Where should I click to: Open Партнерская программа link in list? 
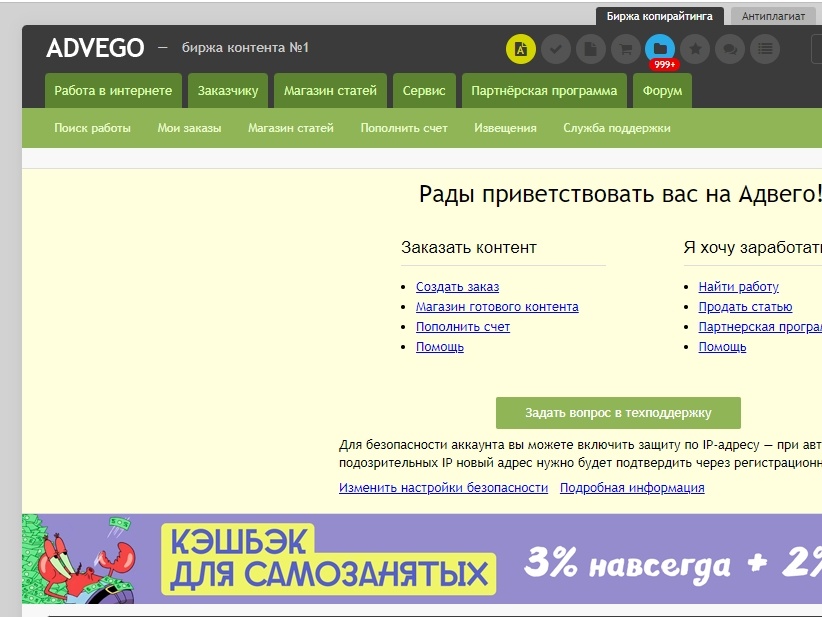[760, 327]
